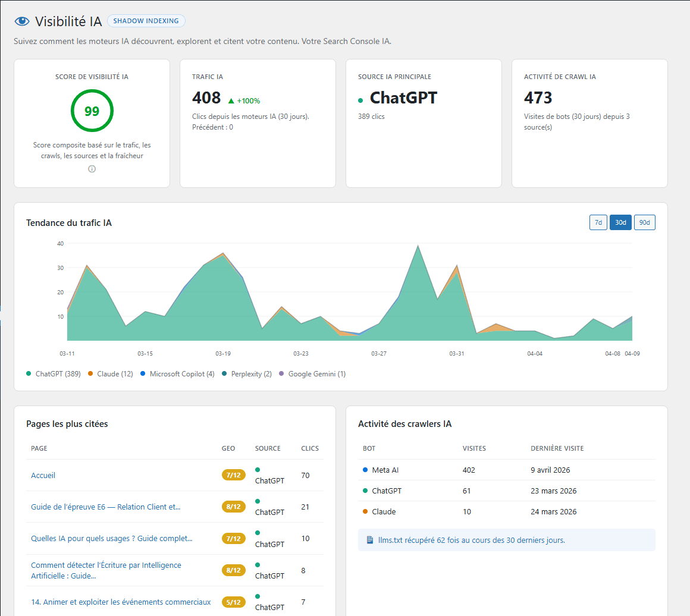Click the 473 crawl activity number
The width and height of the screenshot is (690, 616).
[538, 98]
